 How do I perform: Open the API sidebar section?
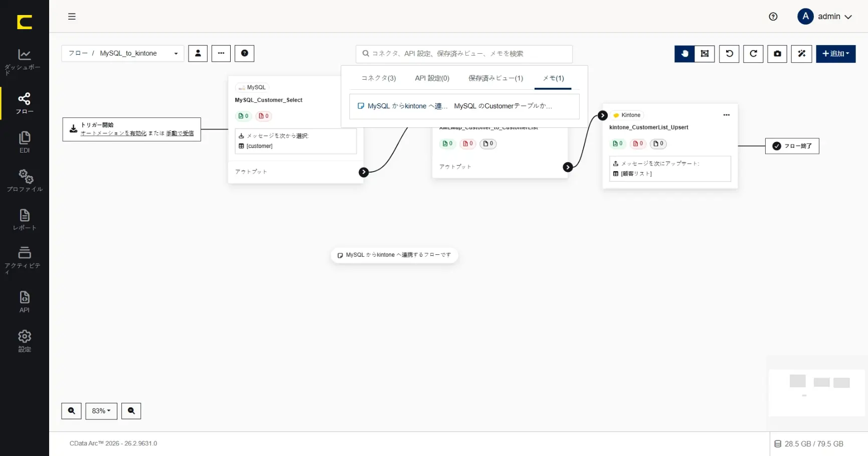point(24,302)
